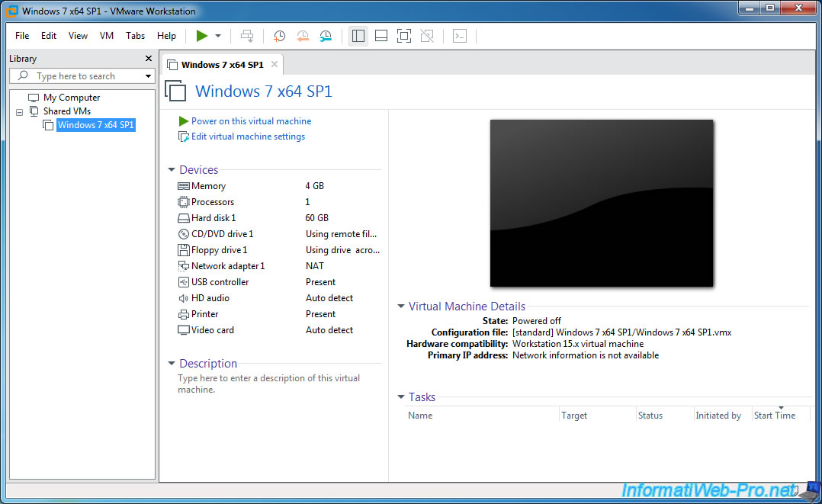Close the Library panel
Viewport: 822px width, 504px height.
click(149, 58)
